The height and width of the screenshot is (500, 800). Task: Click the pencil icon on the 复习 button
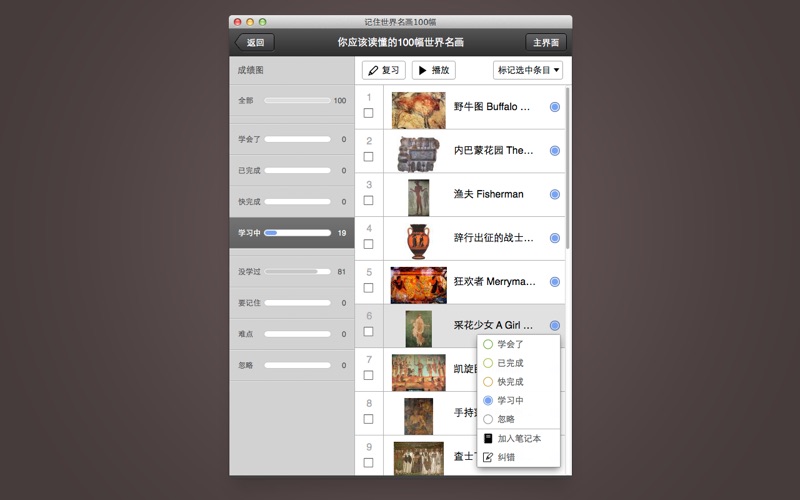[x=373, y=71]
